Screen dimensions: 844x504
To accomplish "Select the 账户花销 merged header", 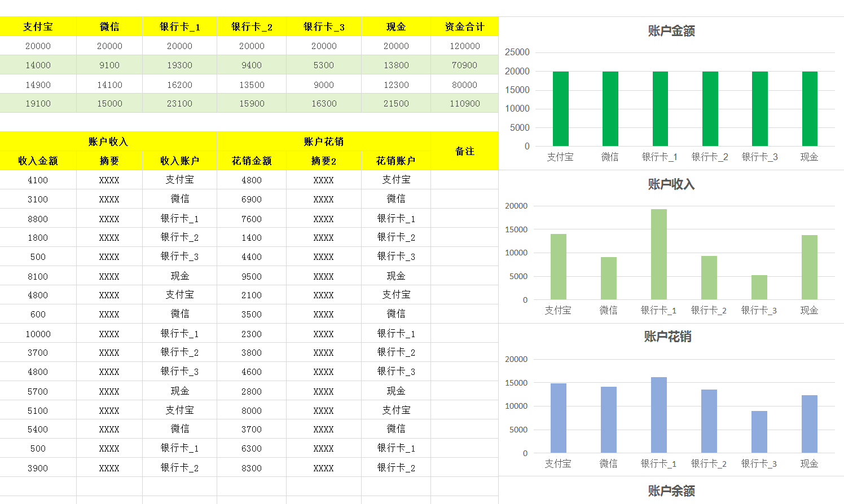I will coord(324,142).
